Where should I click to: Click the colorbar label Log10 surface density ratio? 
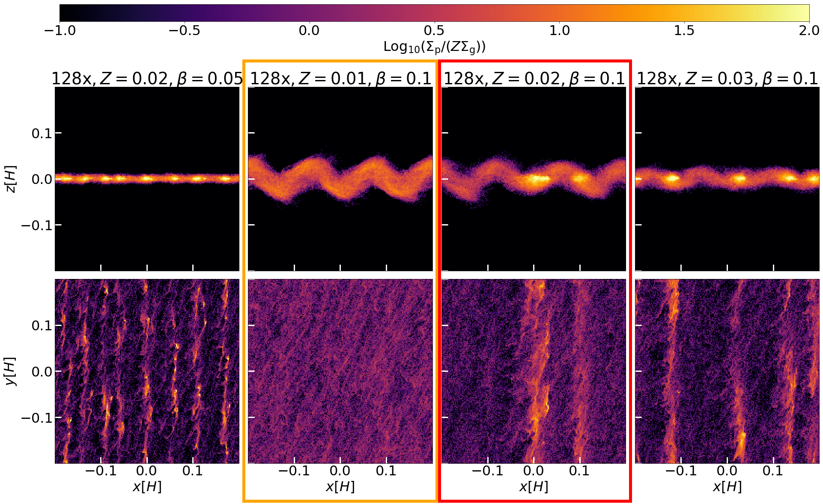point(434,47)
